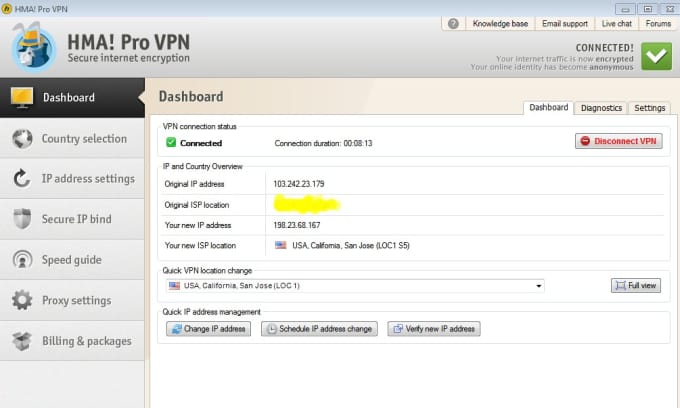The height and width of the screenshot is (408, 680).
Task: Expand the Quick VPN location dropdown arrow
Action: 538,286
